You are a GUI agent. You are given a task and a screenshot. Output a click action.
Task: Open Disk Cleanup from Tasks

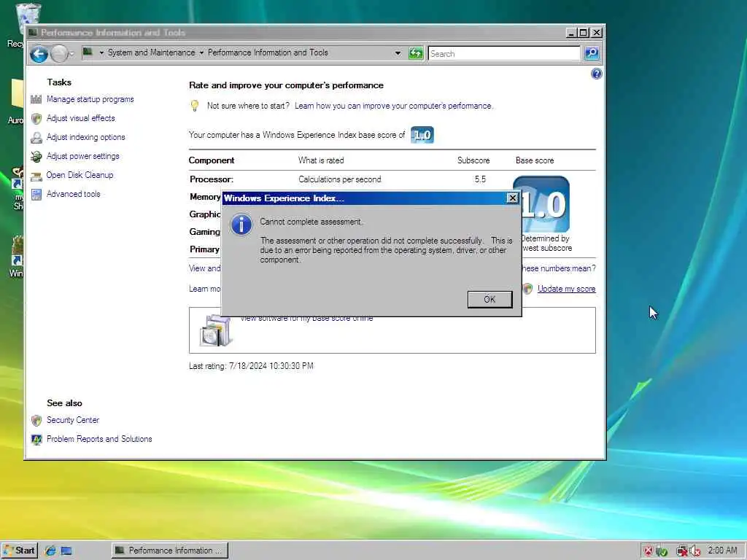coord(80,175)
